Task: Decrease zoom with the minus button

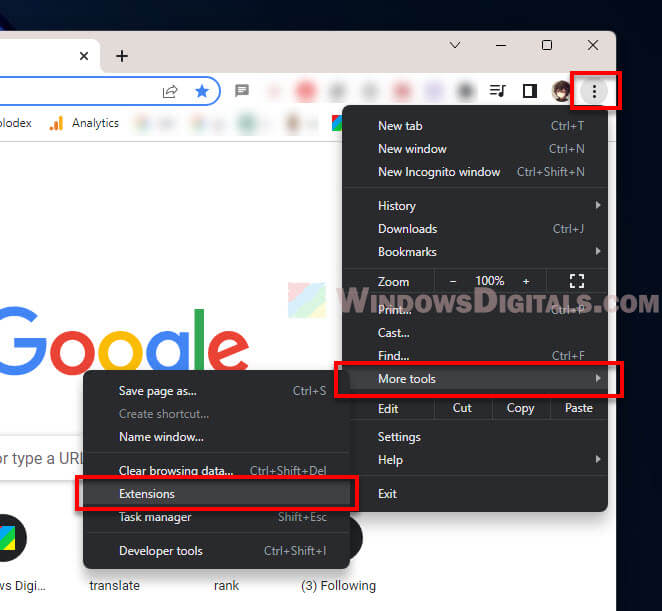Action: 453,281
